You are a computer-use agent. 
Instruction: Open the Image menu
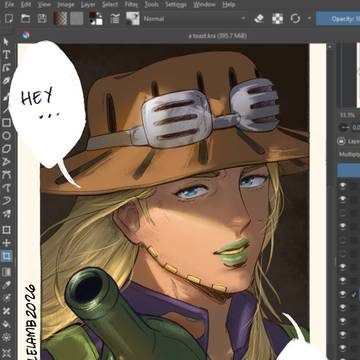point(66,5)
